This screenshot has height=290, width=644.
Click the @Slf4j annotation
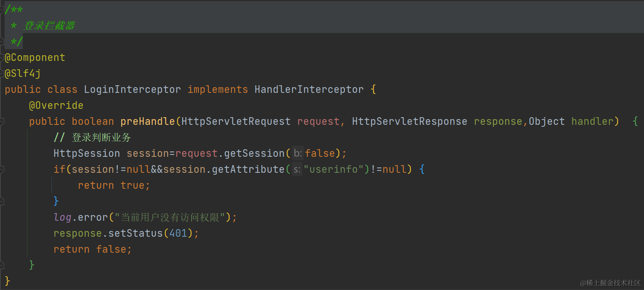(23, 73)
